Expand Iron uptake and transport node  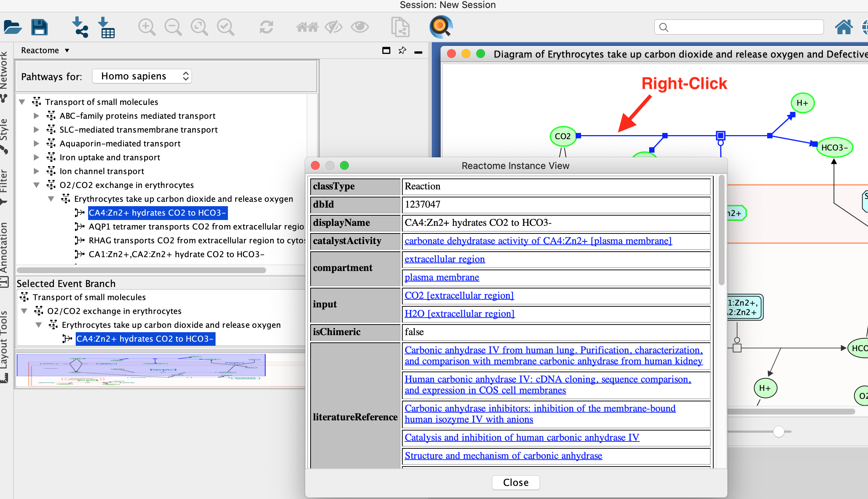pos(36,157)
